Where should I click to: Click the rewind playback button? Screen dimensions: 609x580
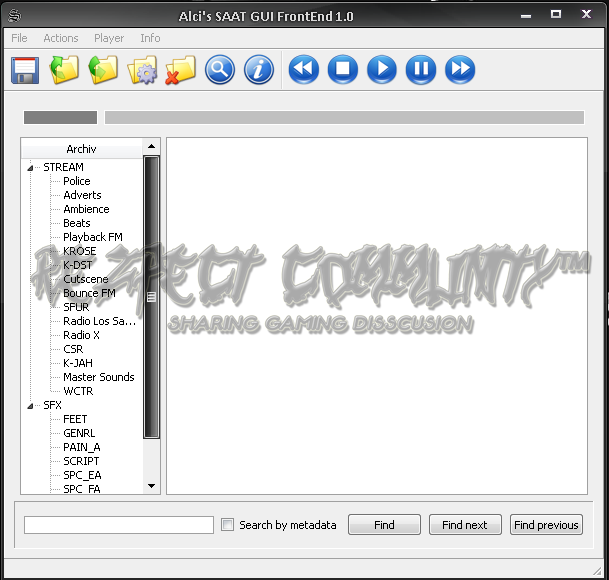click(304, 70)
